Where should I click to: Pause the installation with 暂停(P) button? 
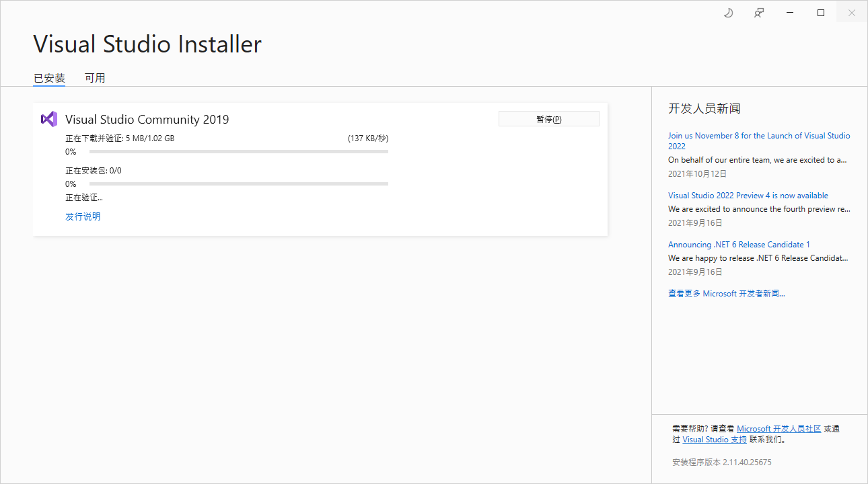click(548, 119)
